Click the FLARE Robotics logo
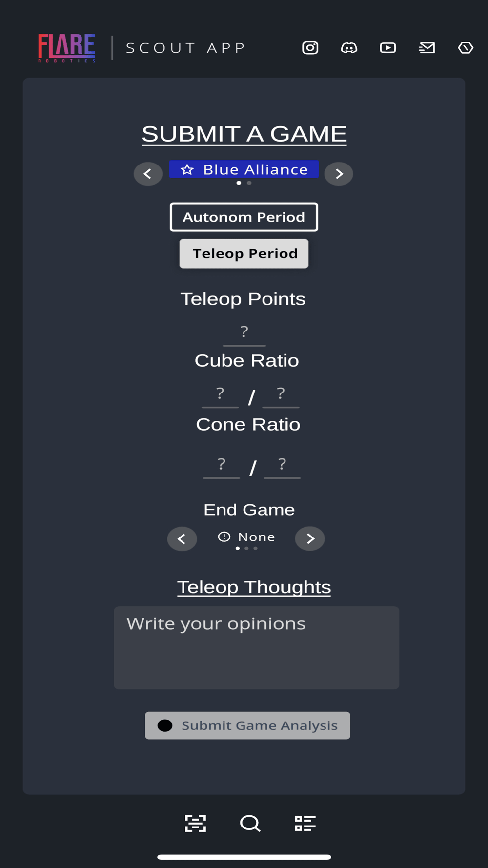Image resolution: width=488 pixels, height=868 pixels. pos(67,48)
